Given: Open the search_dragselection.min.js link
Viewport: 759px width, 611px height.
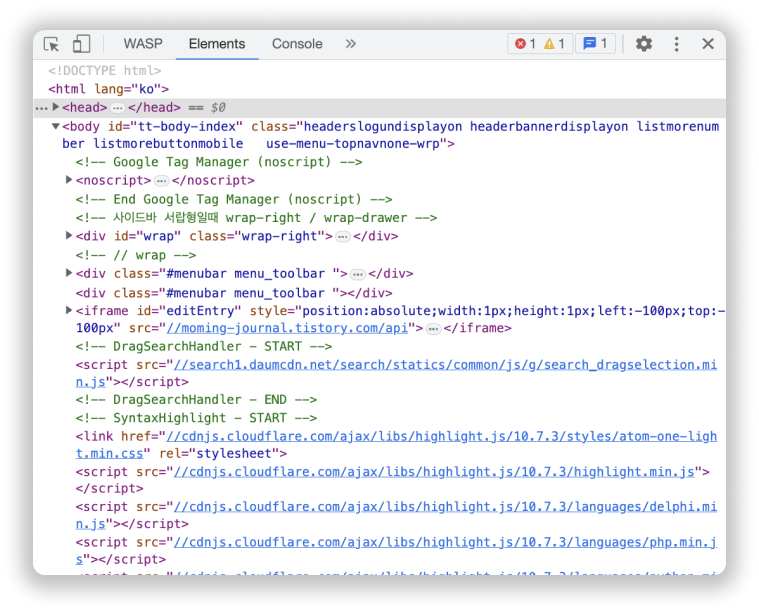Looking at the screenshot, I should click(396, 373).
